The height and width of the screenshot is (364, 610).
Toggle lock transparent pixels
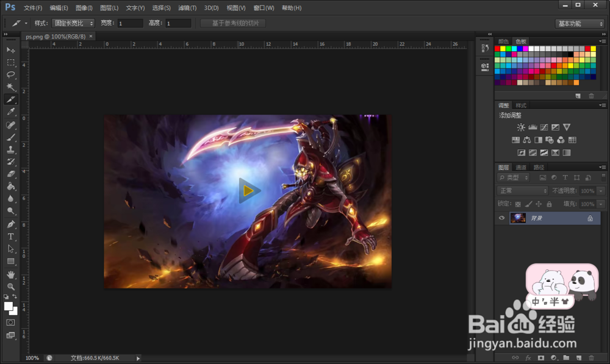point(518,204)
